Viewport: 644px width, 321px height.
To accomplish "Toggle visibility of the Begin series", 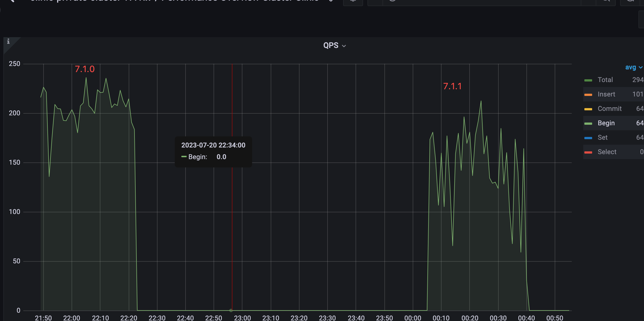I will [x=606, y=123].
